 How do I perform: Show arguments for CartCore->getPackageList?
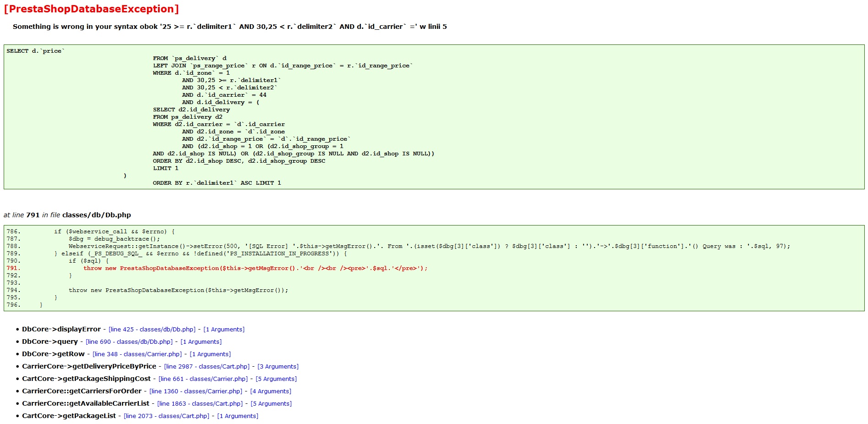[238, 416]
